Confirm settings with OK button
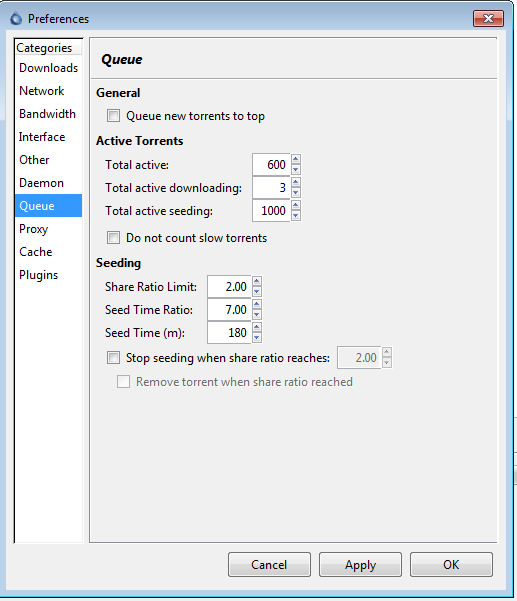The width and height of the screenshot is (517, 601). tap(451, 565)
